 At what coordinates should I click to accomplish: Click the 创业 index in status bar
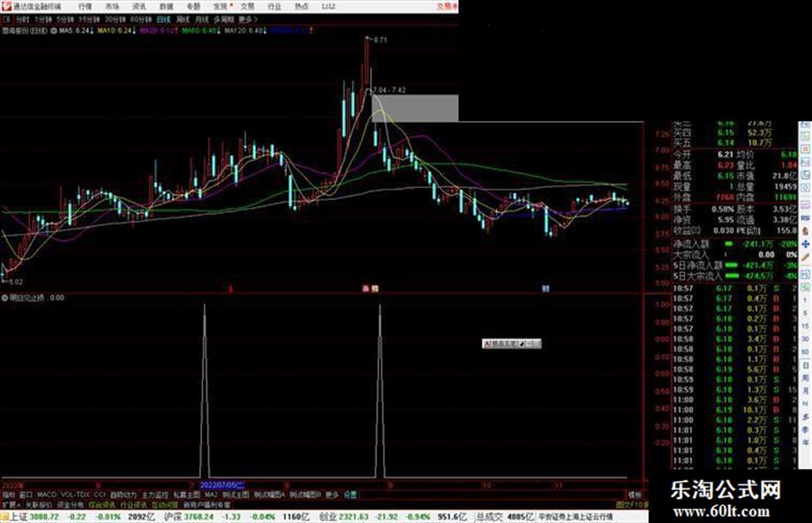click(328, 517)
